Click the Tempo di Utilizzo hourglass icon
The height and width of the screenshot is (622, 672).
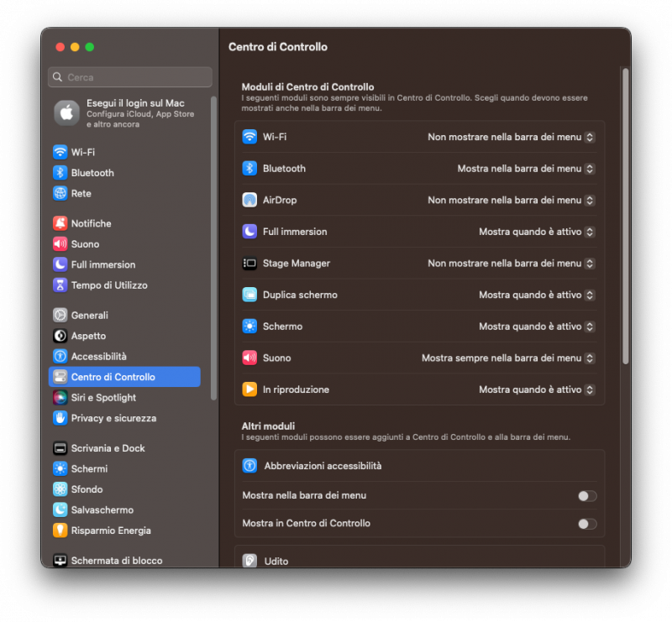(60, 285)
